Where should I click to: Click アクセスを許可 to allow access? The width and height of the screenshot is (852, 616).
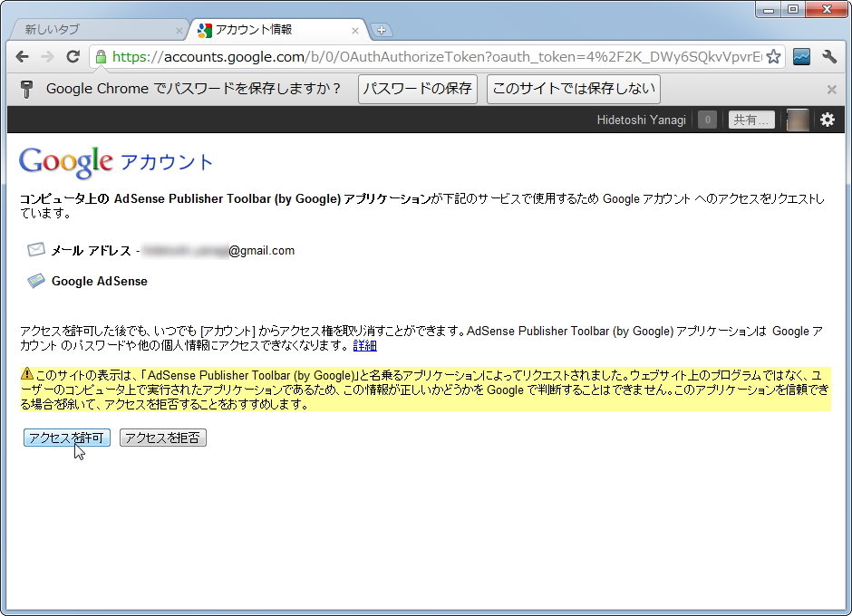[67, 438]
